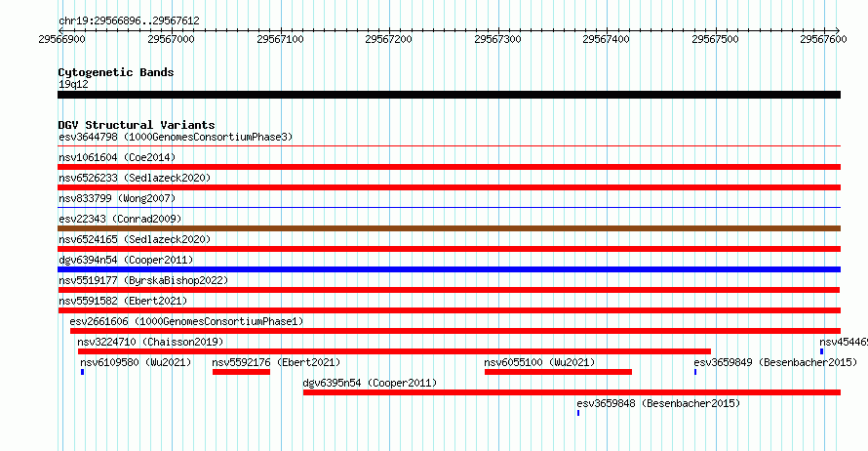Click the brown esv22343 feature bar
The width and height of the screenshot is (868, 451).
[x=449, y=228]
